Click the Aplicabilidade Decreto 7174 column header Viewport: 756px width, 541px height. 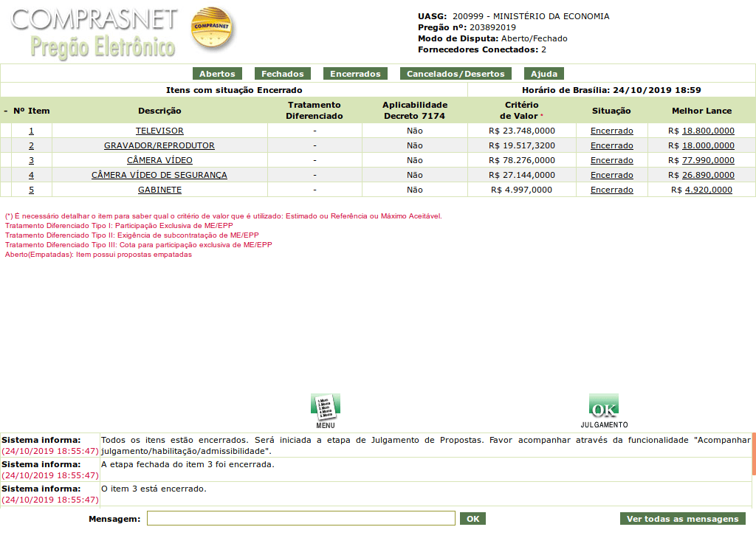(415, 111)
